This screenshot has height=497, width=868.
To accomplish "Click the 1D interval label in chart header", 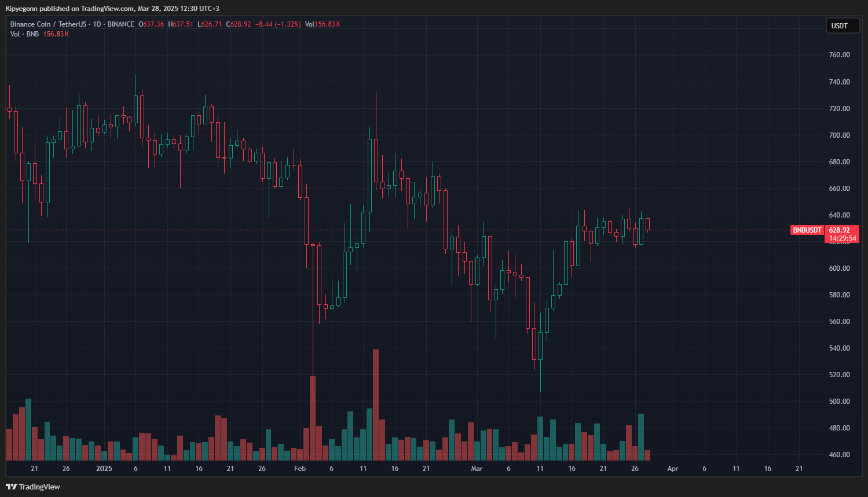I will [x=97, y=24].
